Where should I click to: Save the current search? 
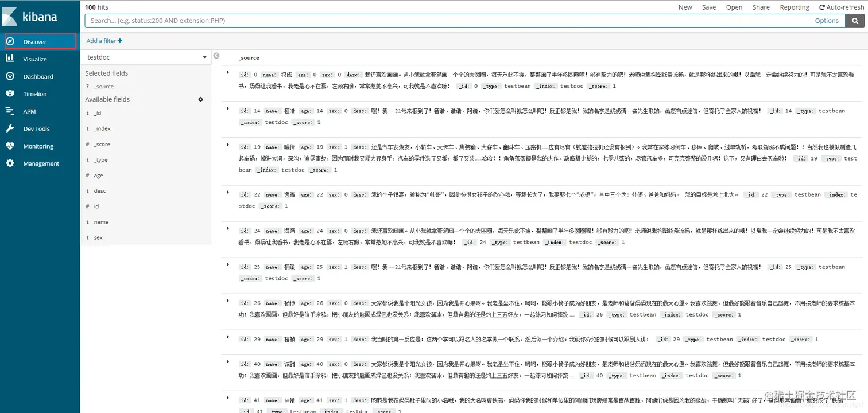[708, 7]
